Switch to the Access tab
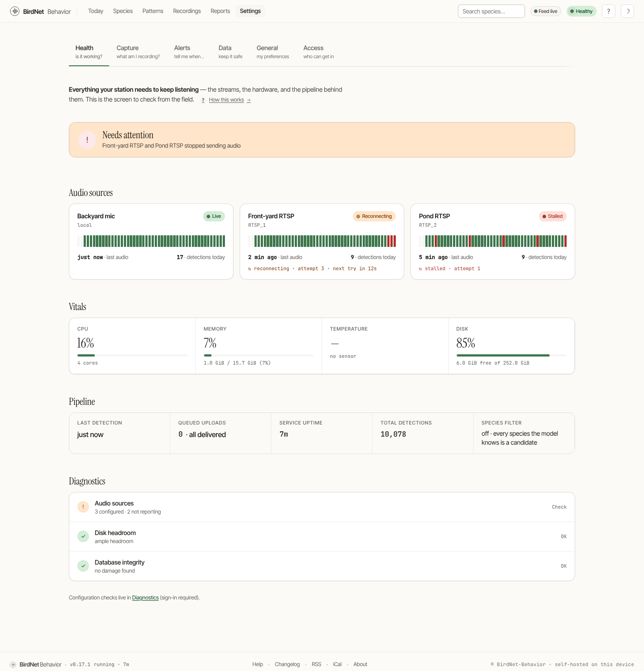 pyautogui.click(x=318, y=52)
